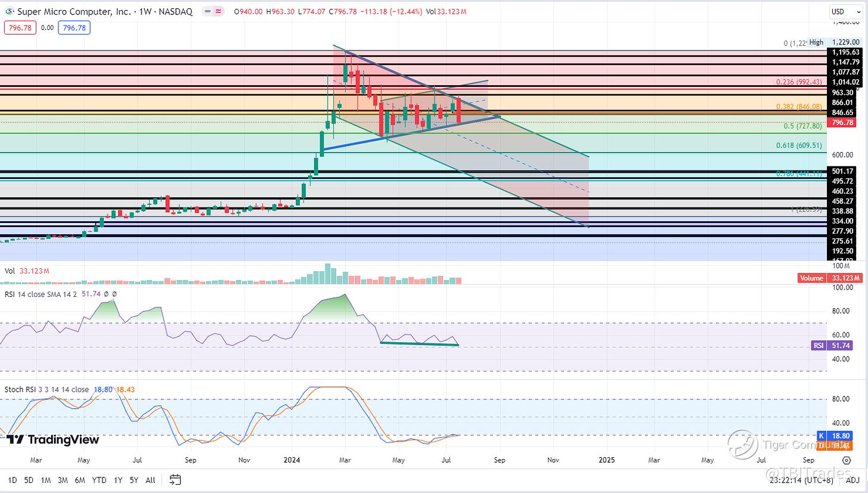Open the USD currency dropdown
This screenshot has height=493, width=868.
[845, 11]
